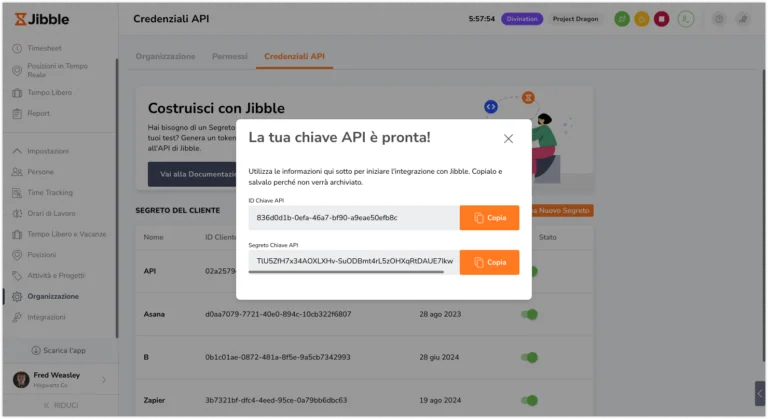768x419 pixels.
Task: Open Organizzazione settings
Action: (53, 296)
